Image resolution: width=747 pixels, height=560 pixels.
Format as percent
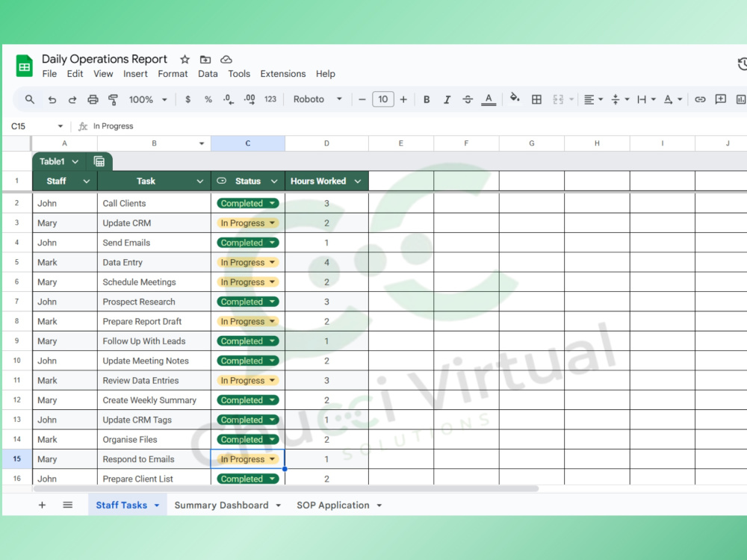pyautogui.click(x=208, y=99)
